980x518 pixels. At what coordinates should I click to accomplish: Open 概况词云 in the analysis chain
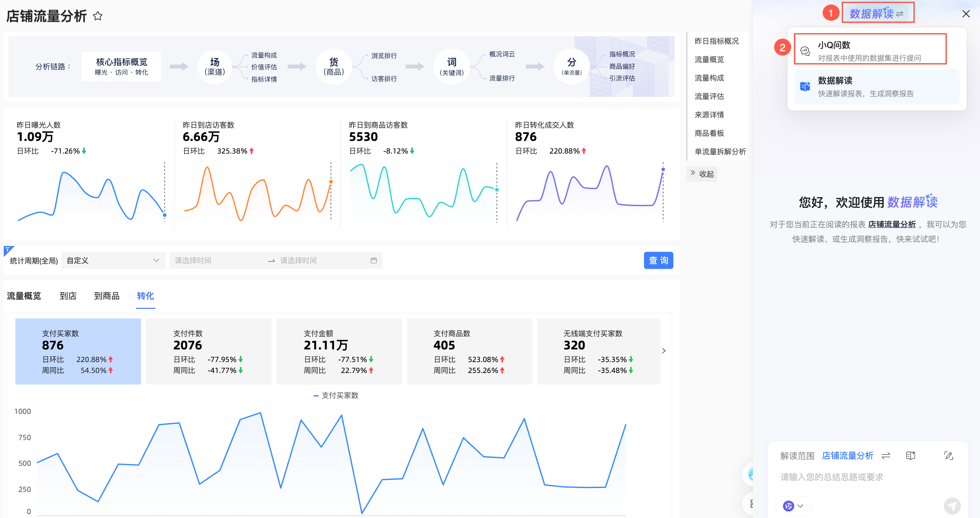coord(502,54)
